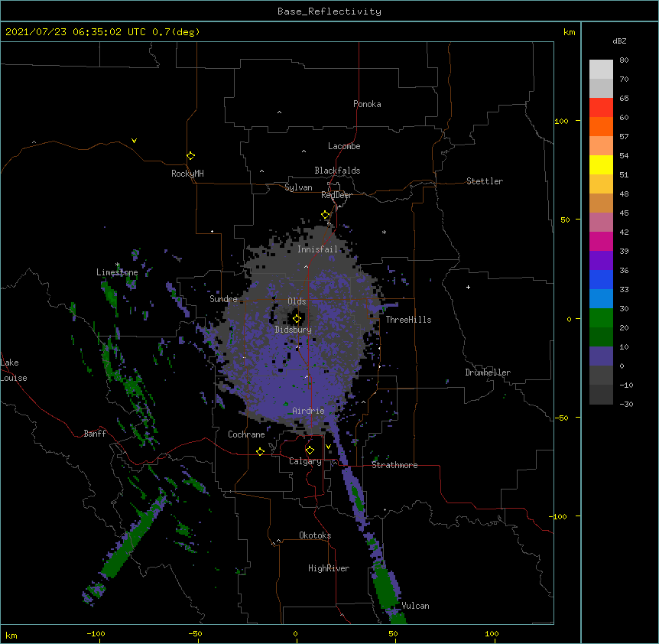Click the magenta 39-42 dBZ legend swatch
Screen dimensions: 659x644
(x=601, y=241)
